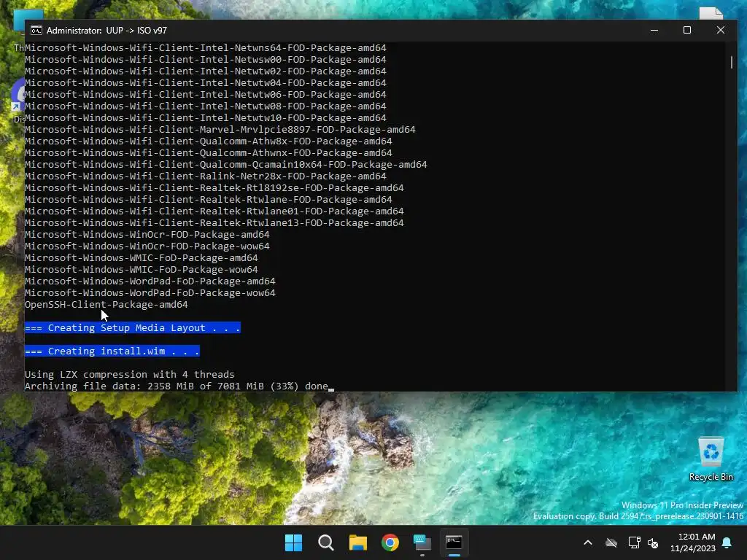Click the Qualcomm-Athw8x package line
Screen dimensions: 747x560
[209, 141]
